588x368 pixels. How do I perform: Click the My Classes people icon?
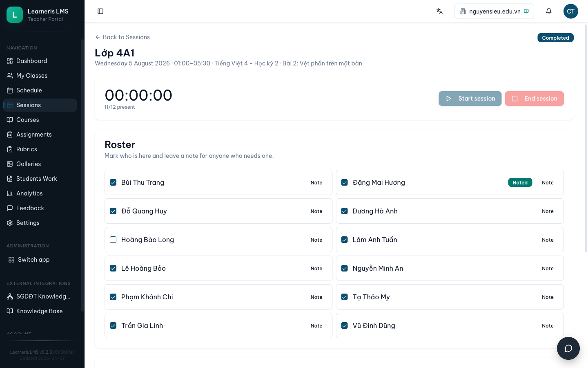(10, 76)
